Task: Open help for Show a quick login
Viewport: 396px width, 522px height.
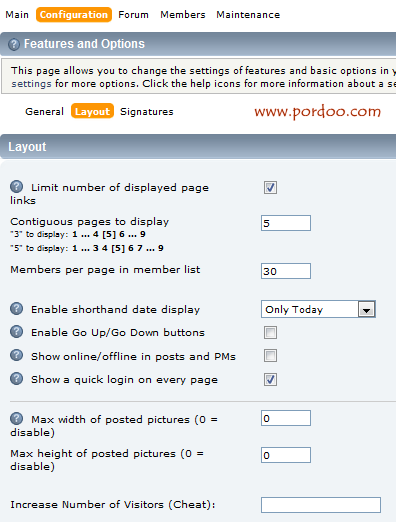Action: [16, 379]
